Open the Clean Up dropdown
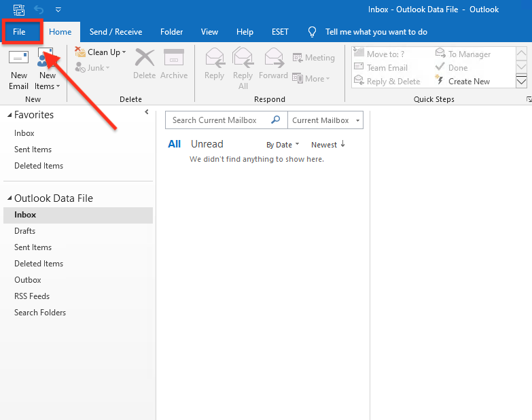Viewport: 532px width, 420px height. tap(101, 52)
